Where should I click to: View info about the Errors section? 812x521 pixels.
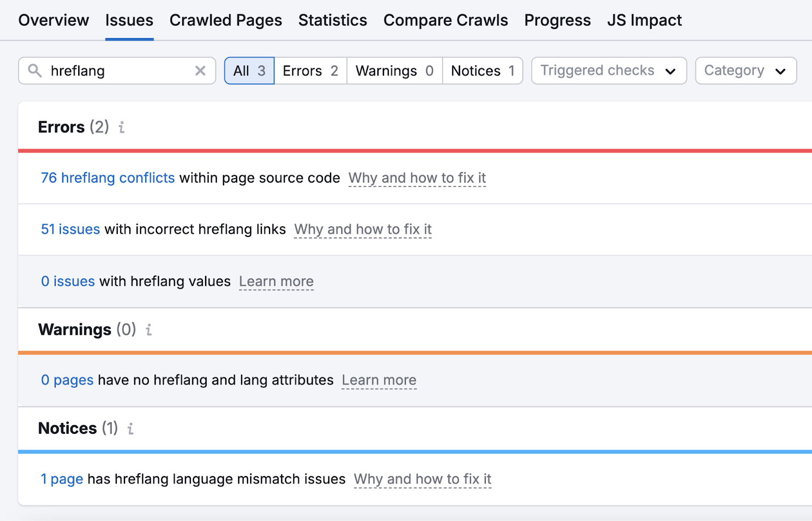121,128
